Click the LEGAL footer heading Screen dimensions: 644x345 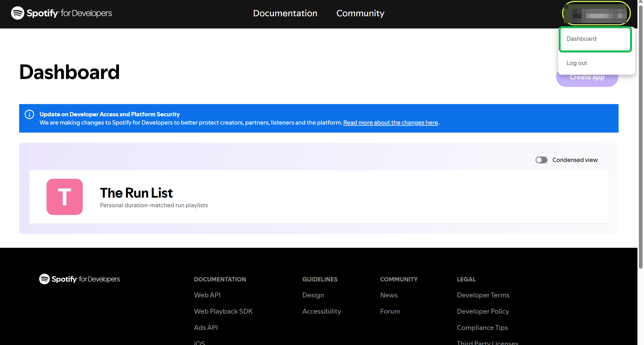coord(466,279)
